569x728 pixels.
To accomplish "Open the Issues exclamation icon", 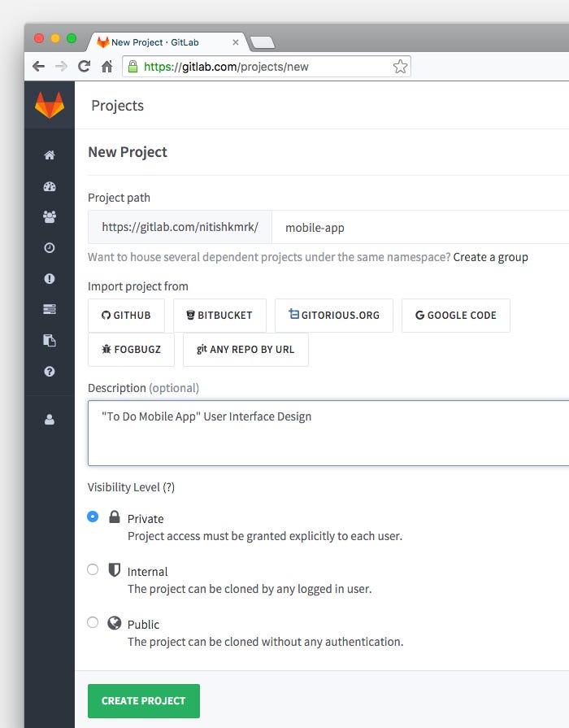I will (49, 278).
